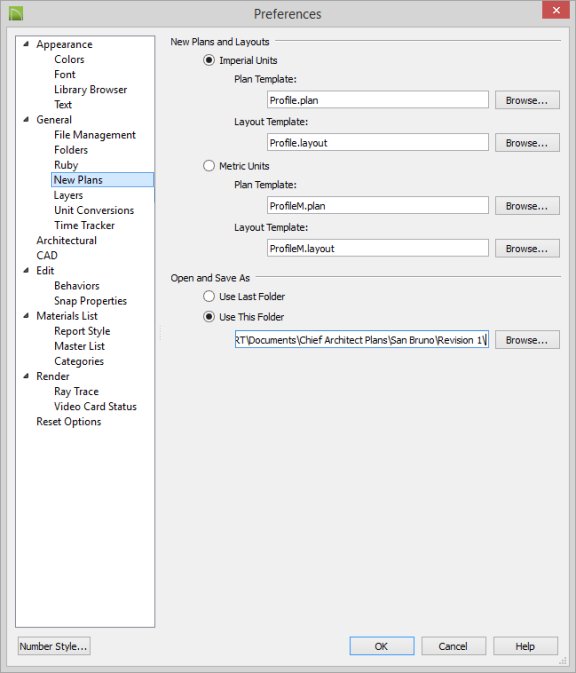Open the Number Style dialog
This screenshot has height=673, width=576.
[54, 646]
